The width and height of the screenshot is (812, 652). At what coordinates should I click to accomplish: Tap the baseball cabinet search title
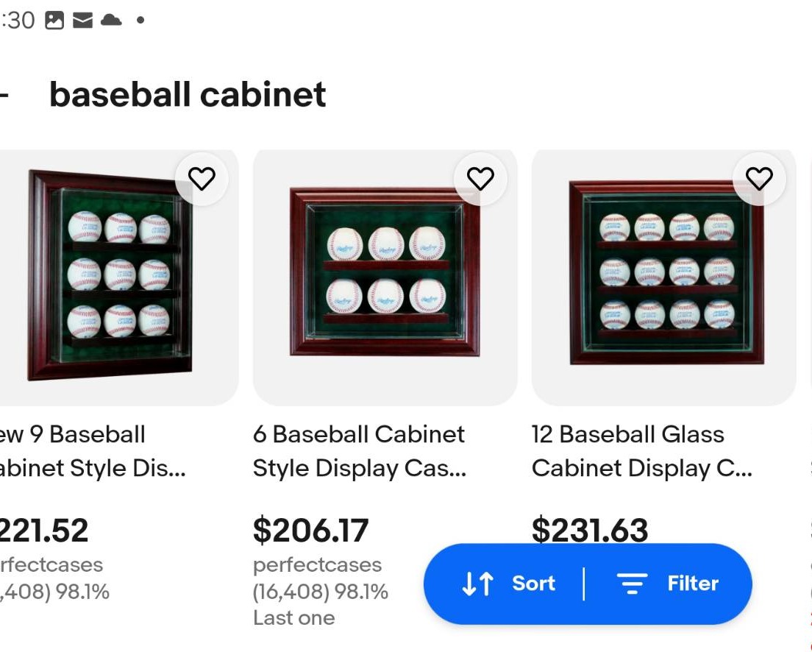tap(188, 95)
